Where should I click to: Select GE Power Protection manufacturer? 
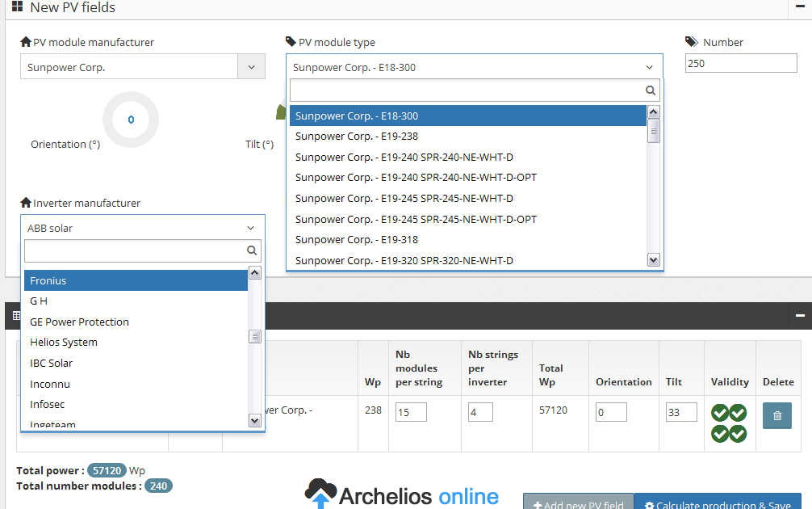coord(136,322)
